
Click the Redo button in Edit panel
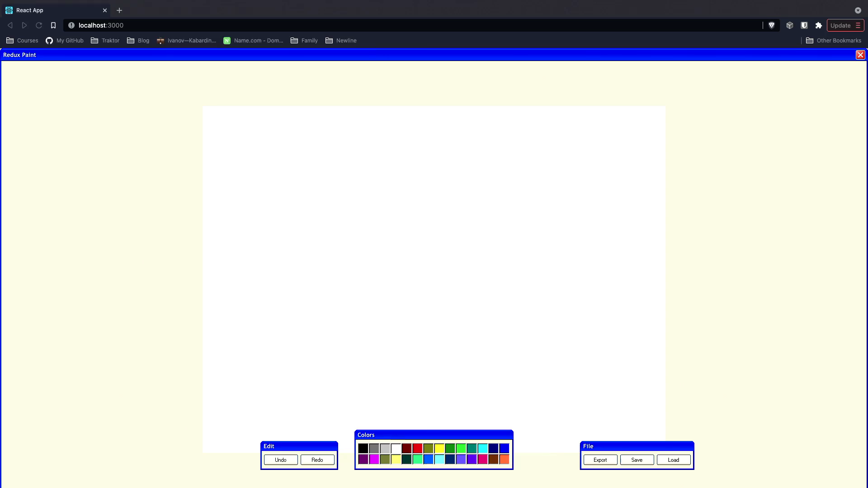[x=317, y=460]
